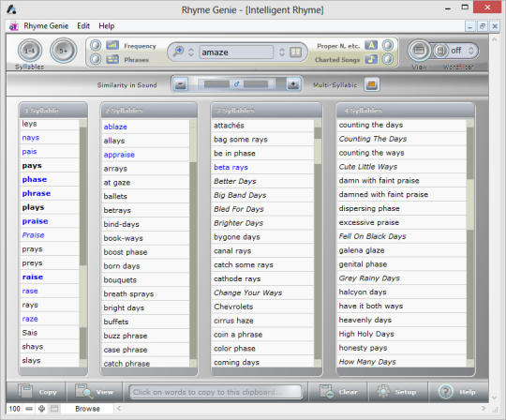Click the 4 Syllables list scrollbar
506x420 pixels.
470,243
